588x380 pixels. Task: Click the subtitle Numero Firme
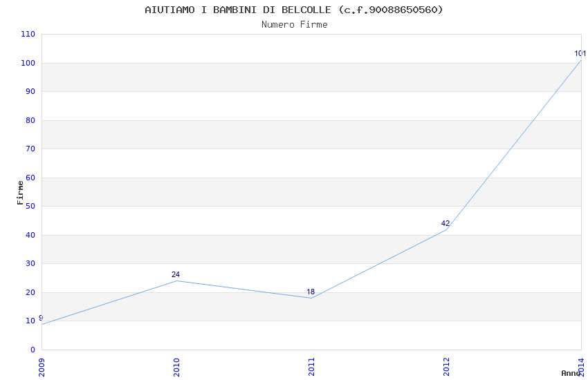point(295,24)
